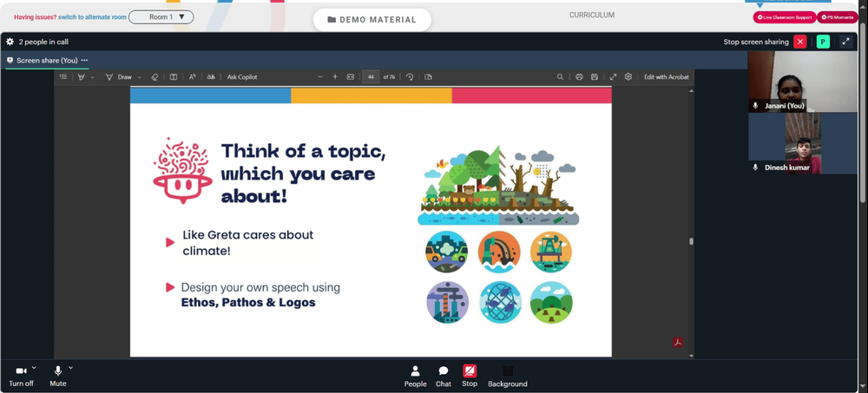Open Ask Copilot in PDF toolbar
The width and height of the screenshot is (868, 393).
point(242,77)
